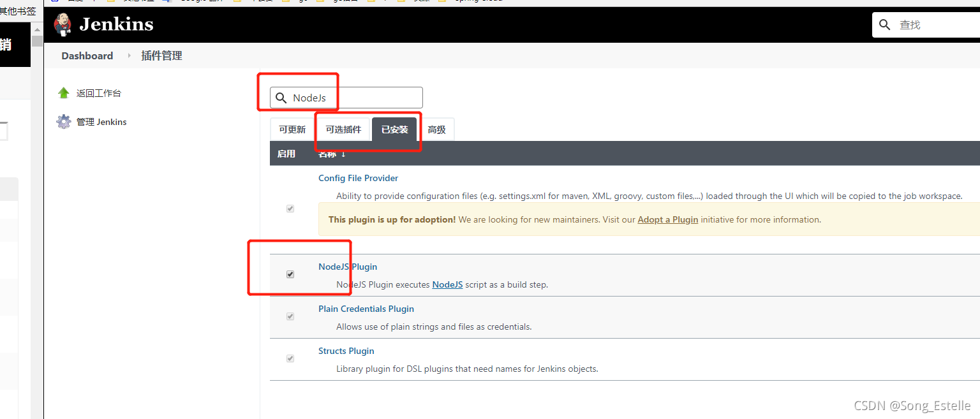Focus the plugin filter field containing NodeJs
Image resolution: width=980 pixels, height=419 pixels.
click(346, 98)
